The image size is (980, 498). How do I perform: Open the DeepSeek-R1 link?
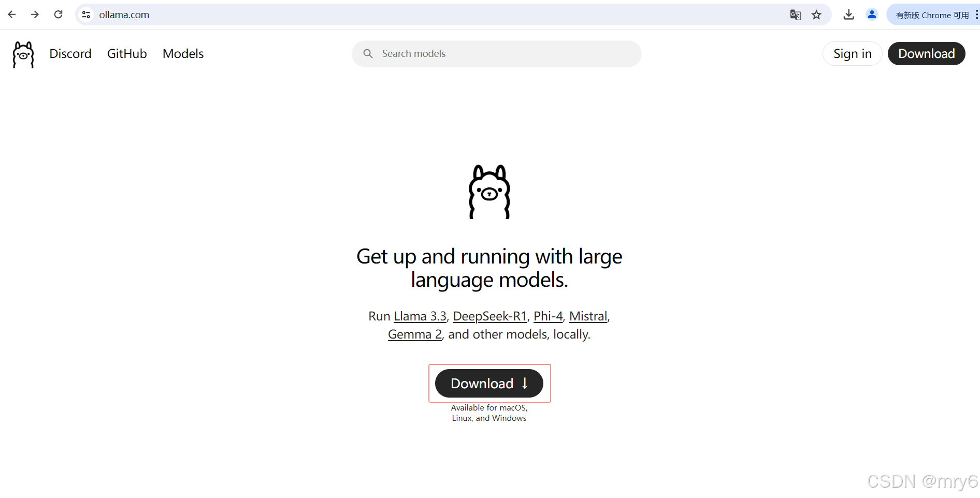(490, 316)
